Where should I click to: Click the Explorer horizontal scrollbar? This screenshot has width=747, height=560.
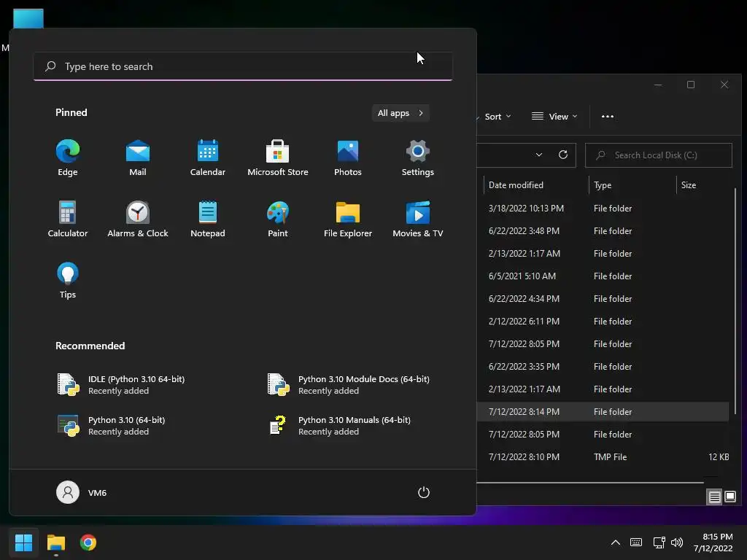(x=589, y=483)
